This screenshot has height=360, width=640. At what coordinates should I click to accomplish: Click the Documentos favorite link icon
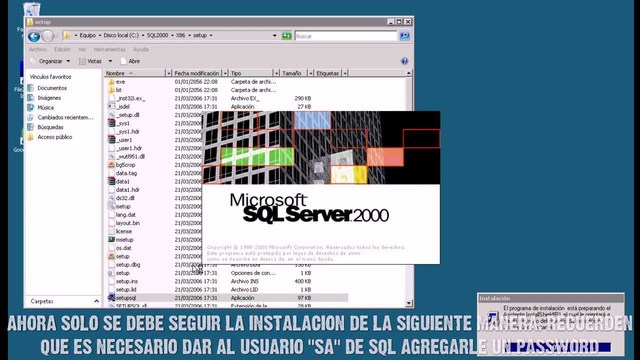tap(31, 88)
